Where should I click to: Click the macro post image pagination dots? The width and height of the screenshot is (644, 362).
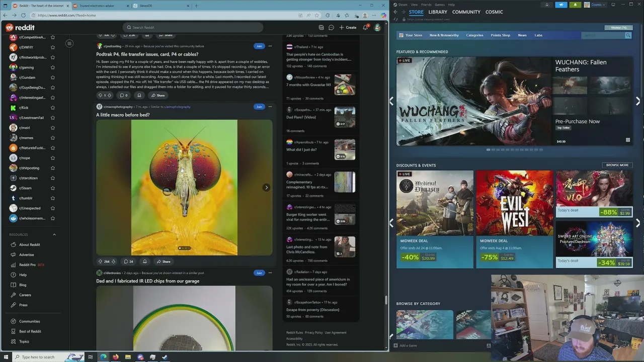tap(184, 248)
